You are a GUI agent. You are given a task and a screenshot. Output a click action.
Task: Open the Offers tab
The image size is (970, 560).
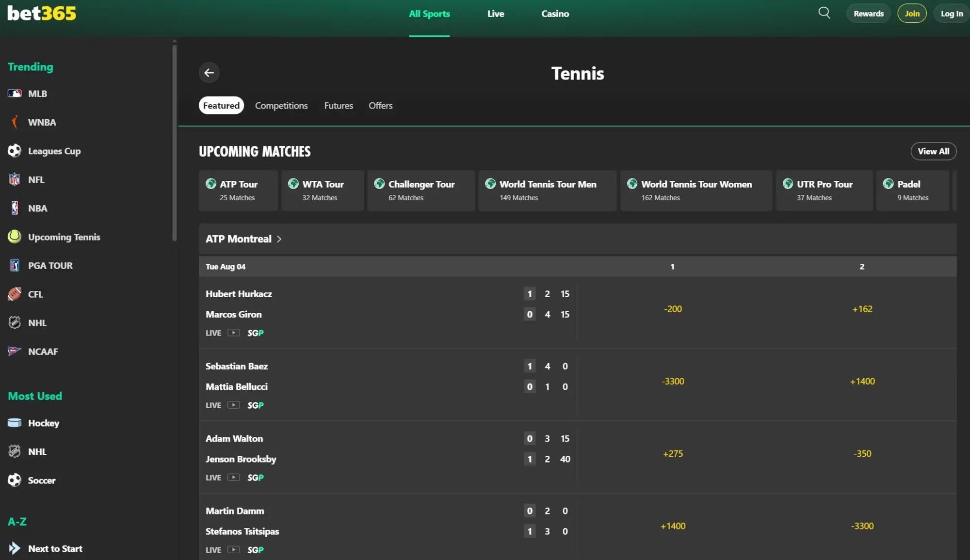pyautogui.click(x=381, y=105)
